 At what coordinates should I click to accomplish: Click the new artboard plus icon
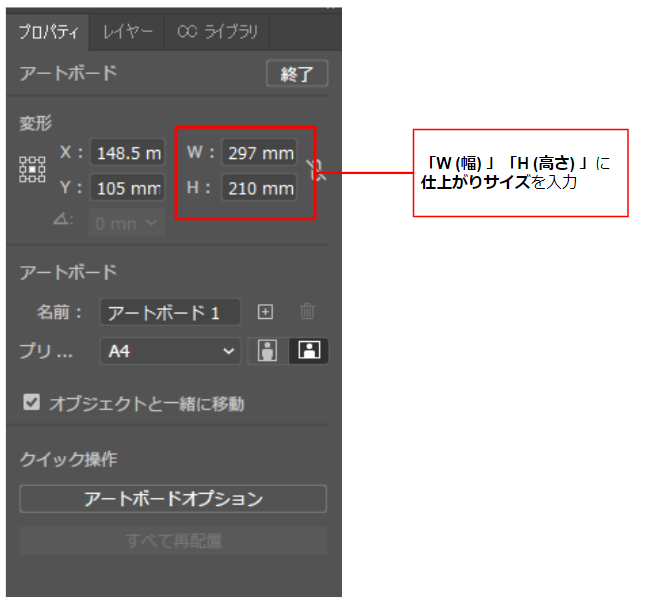point(265,312)
